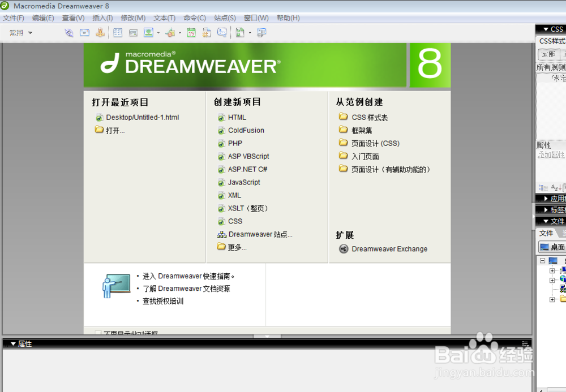The height and width of the screenshot is (392, 566).
Task: Open the 命令(C) menu
Action: [x=195, y=18]
